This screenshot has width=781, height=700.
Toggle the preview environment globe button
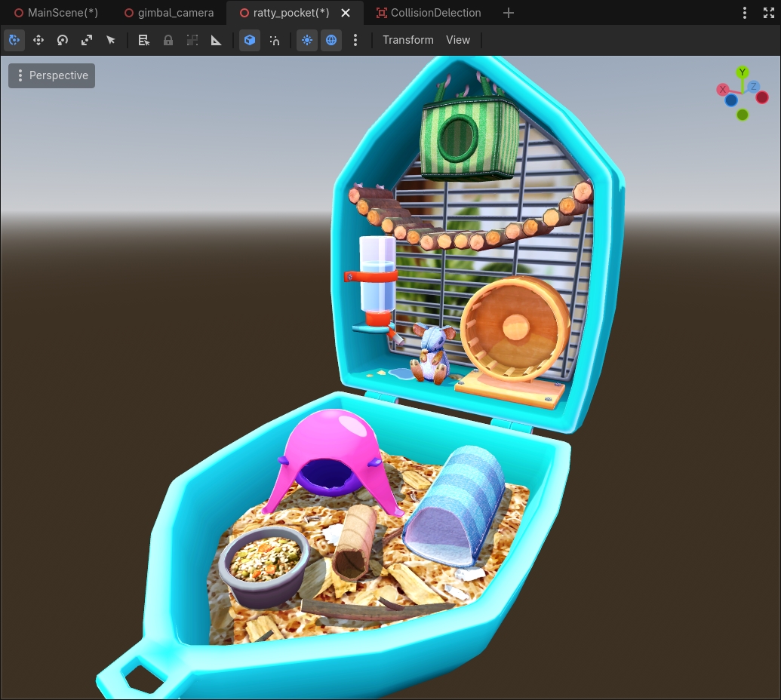331,40
